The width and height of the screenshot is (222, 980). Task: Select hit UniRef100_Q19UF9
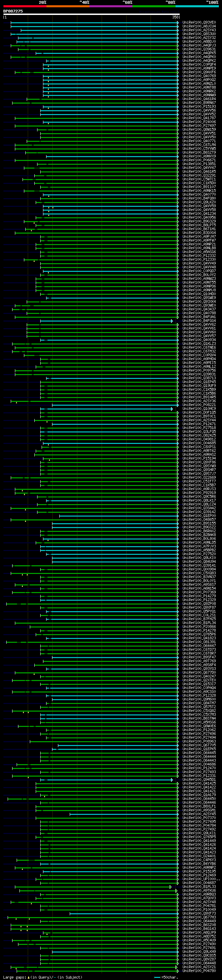pos(199,386)
